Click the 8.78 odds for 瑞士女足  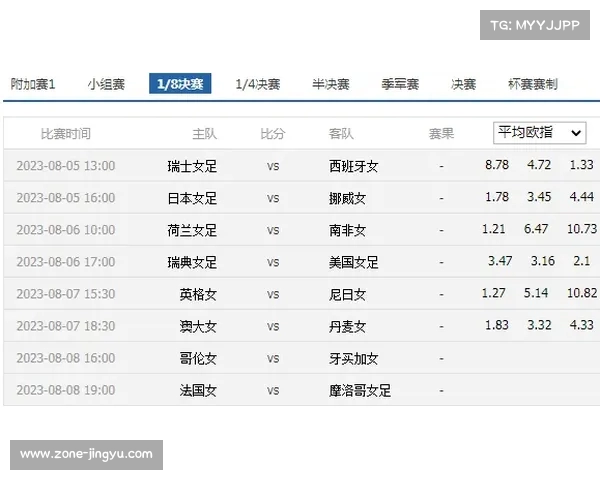(497, 165)
